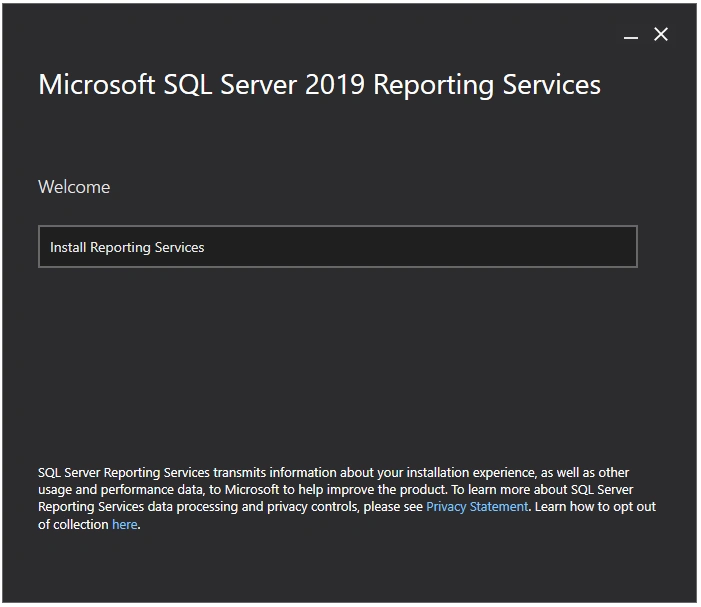The height and width of the screenshot is (607, 701).
Task: Start the Reporting Services installation
Action: tap(338, 247)
